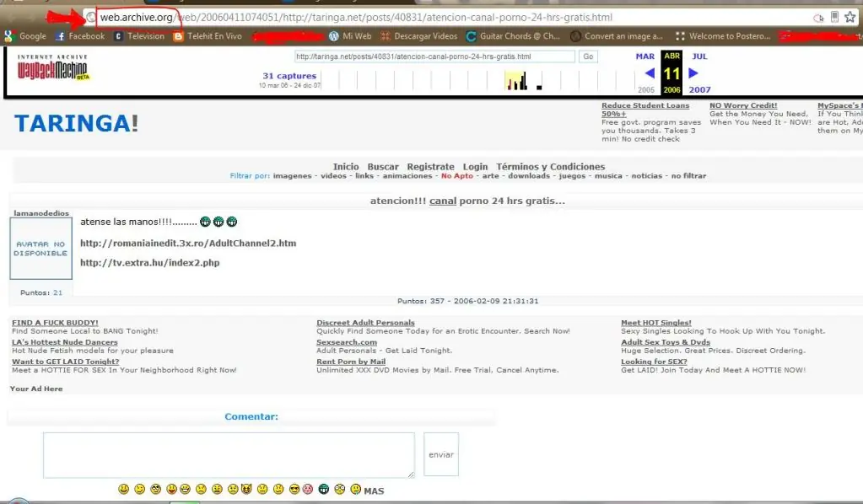The width and height of the screenshot is (863, 504).
Task: Open the Google bookmark
Action: [25, 36]
